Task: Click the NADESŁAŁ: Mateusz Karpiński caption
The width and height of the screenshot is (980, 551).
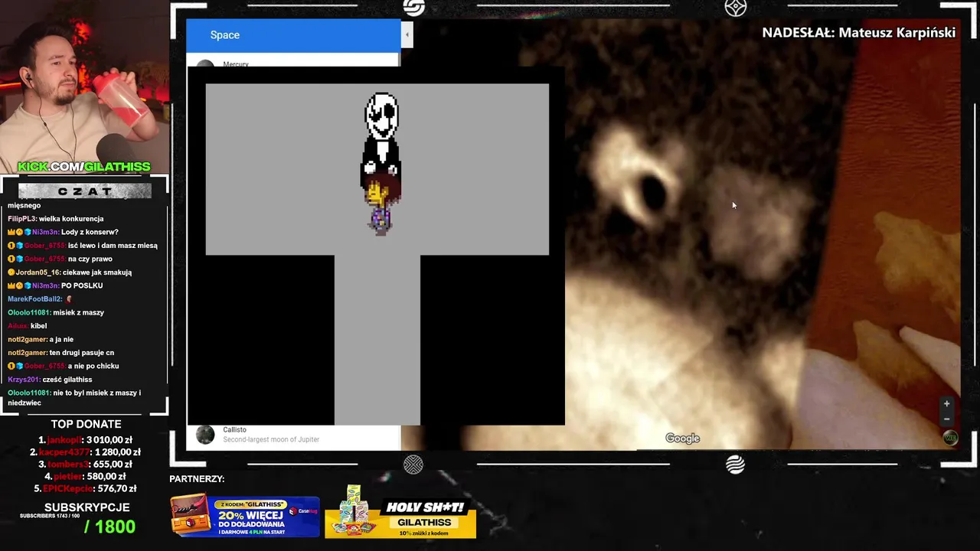Action: tap(858, 32)
